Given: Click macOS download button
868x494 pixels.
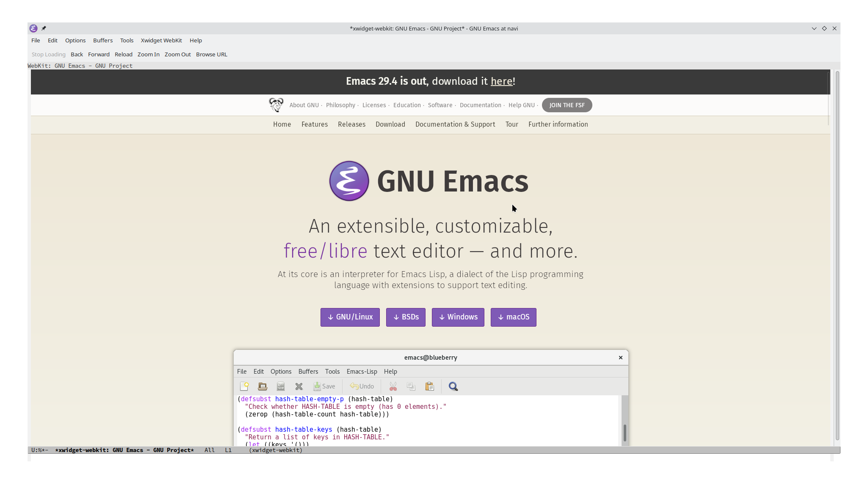Looking at the screenshot, I should 514,317.
